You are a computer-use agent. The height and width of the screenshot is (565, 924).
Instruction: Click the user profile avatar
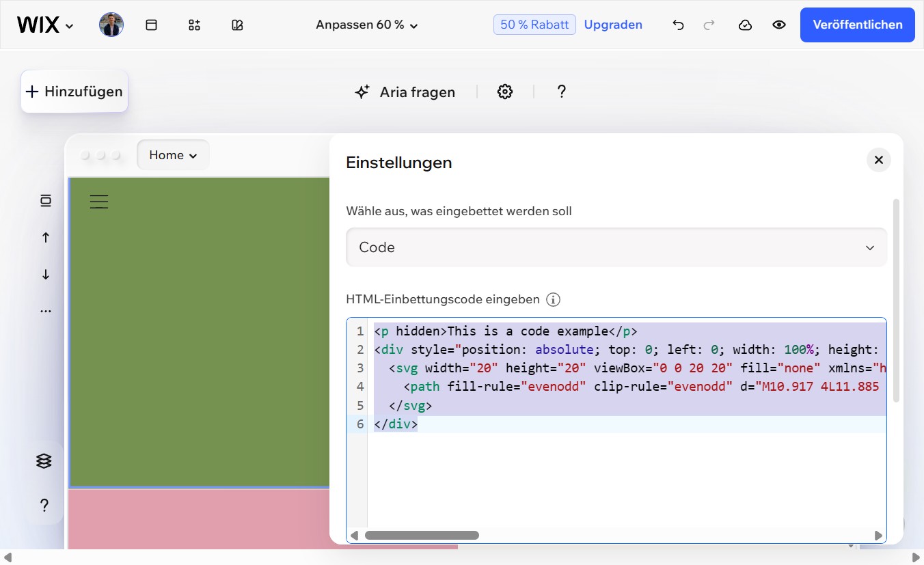click(111, 25)
